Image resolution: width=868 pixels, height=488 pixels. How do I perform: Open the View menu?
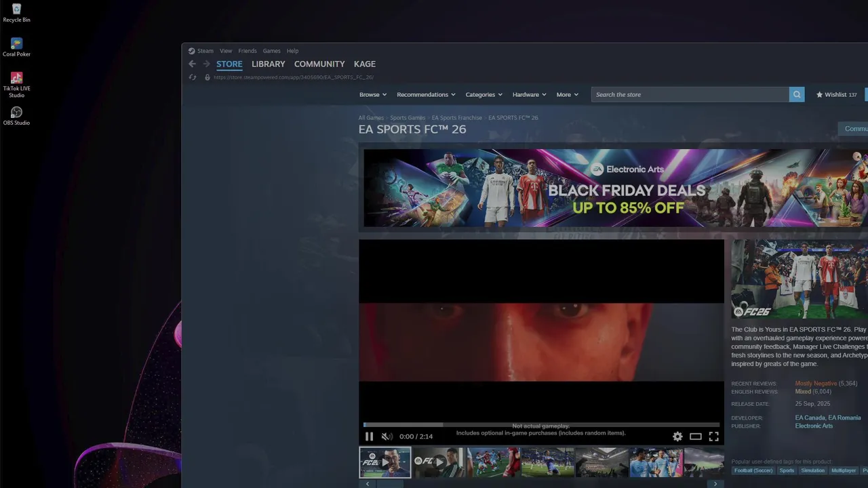pyautogui.click(x=226, y=51)
